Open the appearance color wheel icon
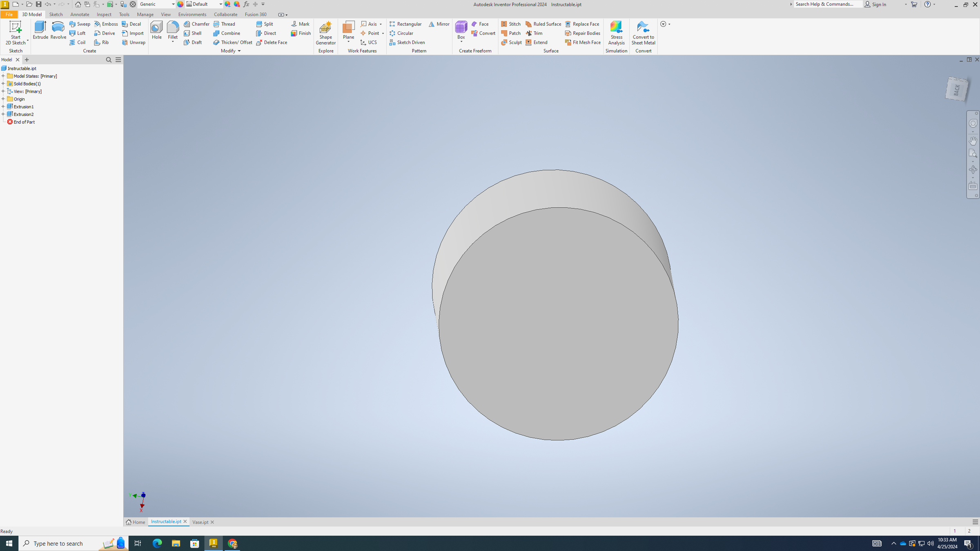 coord(180,4)
